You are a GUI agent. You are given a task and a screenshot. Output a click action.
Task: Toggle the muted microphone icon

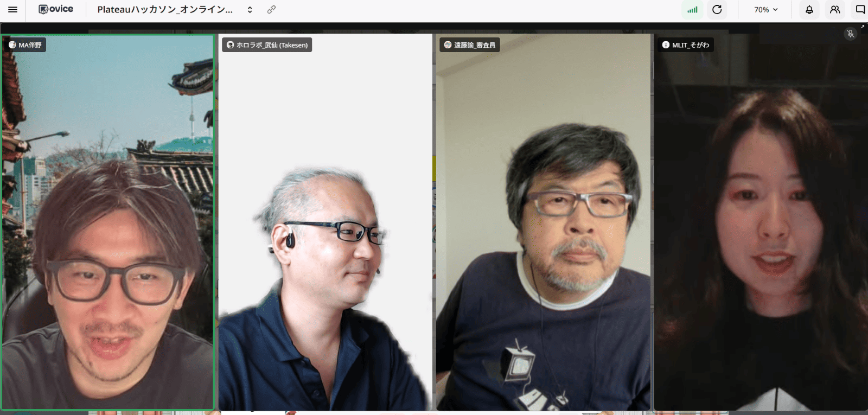point(850,34)
